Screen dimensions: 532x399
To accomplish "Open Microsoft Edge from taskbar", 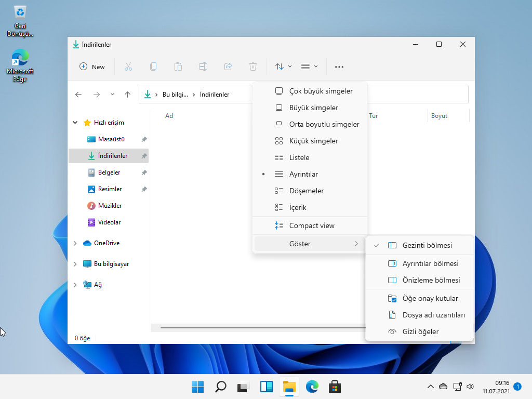I will pyautogui.click(x=312, y=387).
